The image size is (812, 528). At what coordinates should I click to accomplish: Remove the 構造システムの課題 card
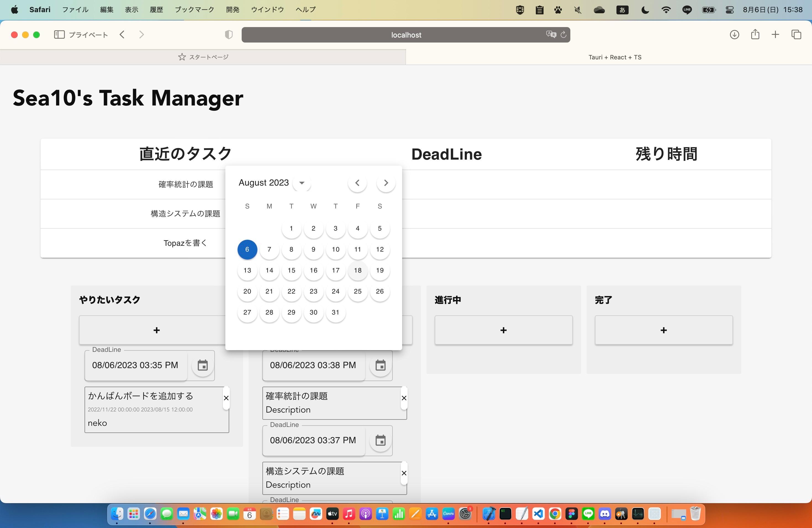pos(404,473)
